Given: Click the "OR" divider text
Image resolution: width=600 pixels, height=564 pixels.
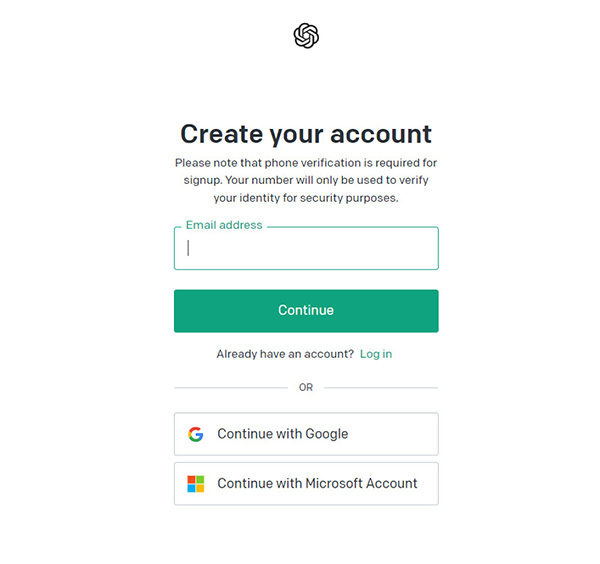Looking at the screenshot, I should point(306,387).
